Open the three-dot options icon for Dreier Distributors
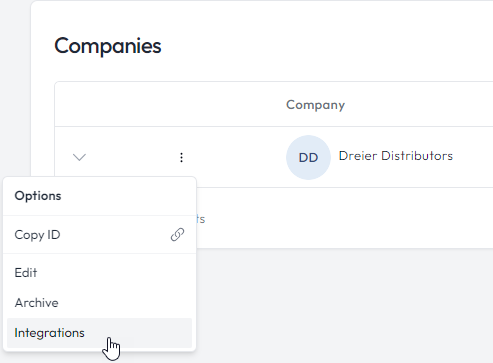The image size is (493, 363). (x=181, y=157)
